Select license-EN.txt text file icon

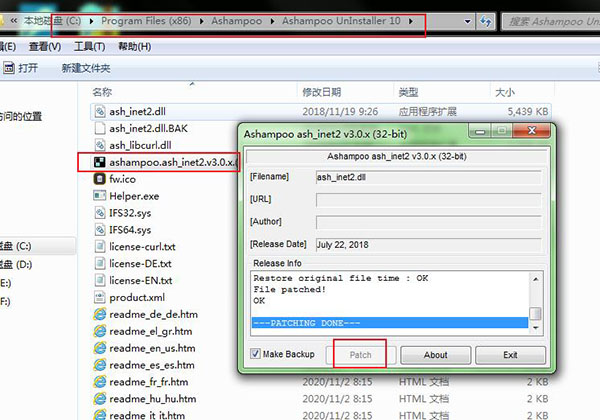pyautogui.click(x=99, y=280)
